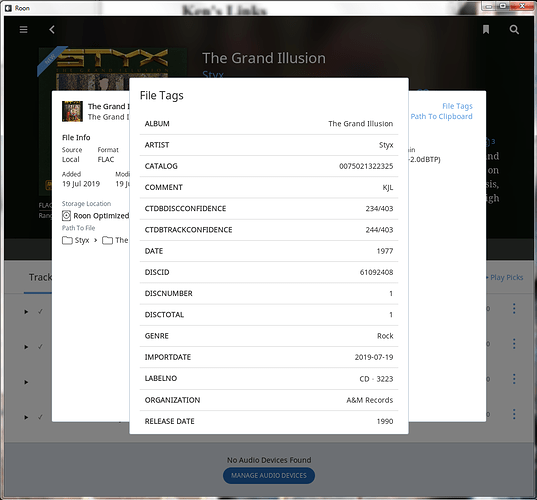The width and height of the screenshot is (537, 500).
Task: Click the Styx album cover art
Action: tap(113, 68)
